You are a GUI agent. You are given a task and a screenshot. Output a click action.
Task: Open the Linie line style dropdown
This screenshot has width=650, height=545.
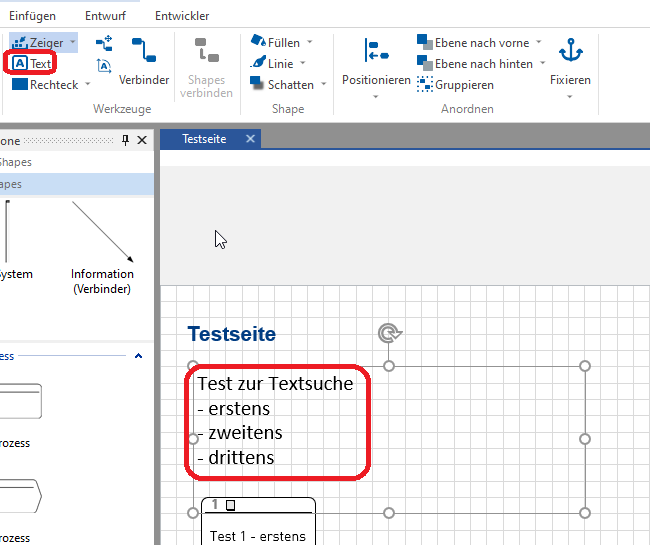pyautogui.click(x=302, y=64)
